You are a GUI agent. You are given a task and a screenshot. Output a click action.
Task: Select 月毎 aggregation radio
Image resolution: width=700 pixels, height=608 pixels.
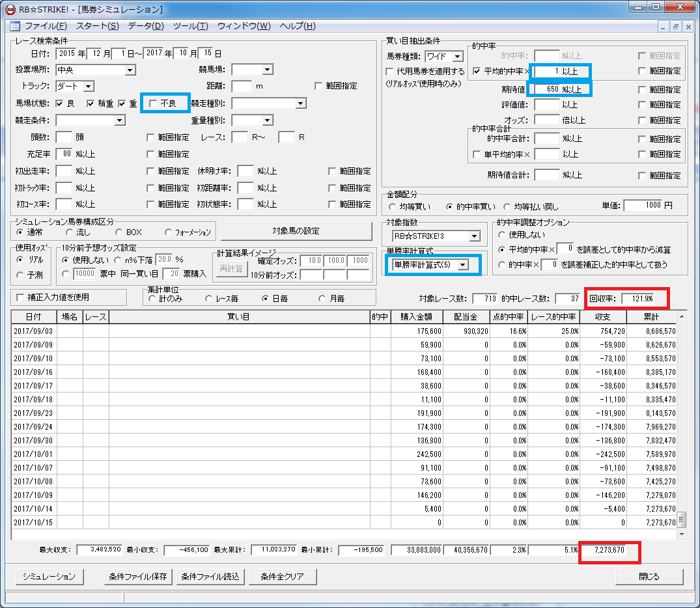point(322,299)
